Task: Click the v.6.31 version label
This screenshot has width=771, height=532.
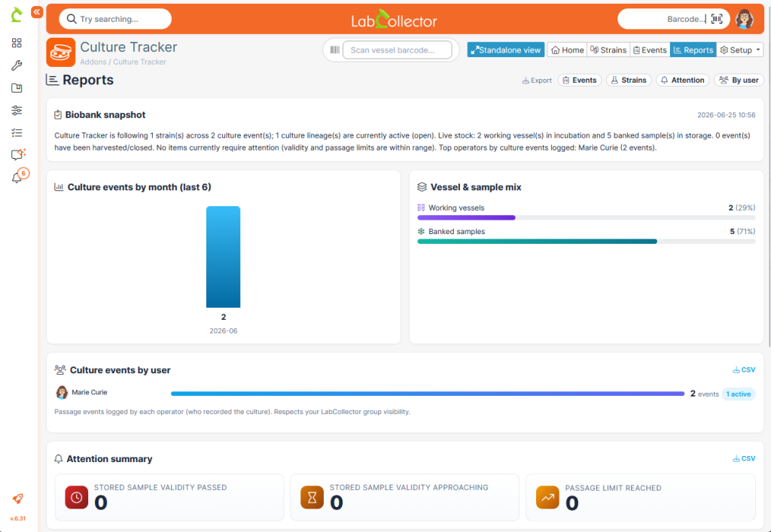Action: 18,518
